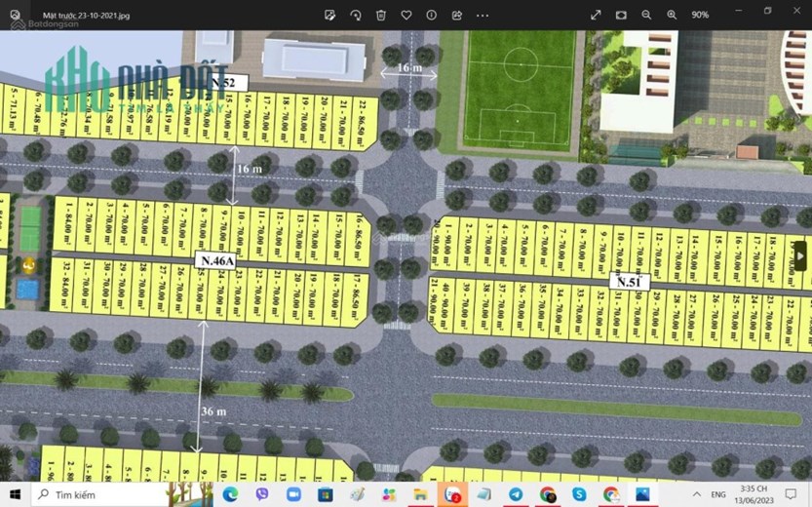Start slideshow or fit-to-window view
The image size is (812, 507).
(x=621, y=15)
